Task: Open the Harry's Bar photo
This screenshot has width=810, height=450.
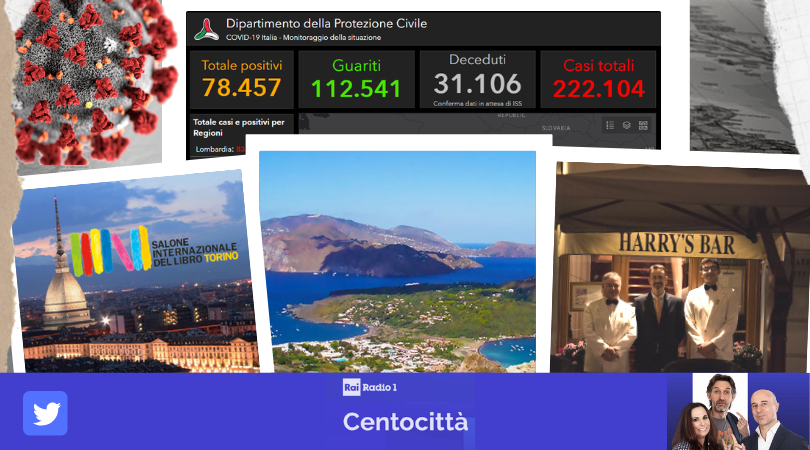Action: [x=680, y=268]
